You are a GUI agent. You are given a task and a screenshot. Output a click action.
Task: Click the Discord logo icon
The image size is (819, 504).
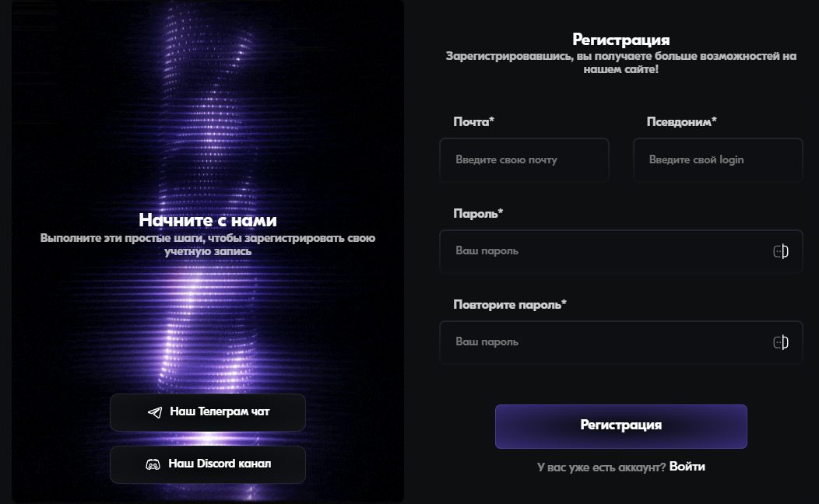click(x=153, y=464)
